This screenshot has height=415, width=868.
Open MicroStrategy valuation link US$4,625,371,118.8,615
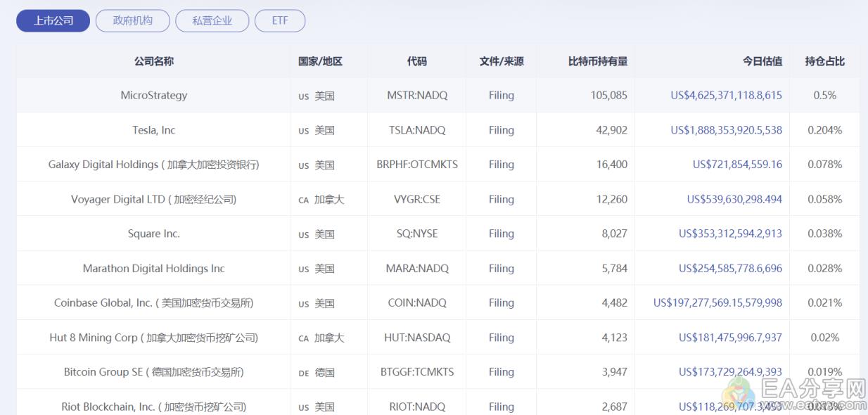coord(727,95)
